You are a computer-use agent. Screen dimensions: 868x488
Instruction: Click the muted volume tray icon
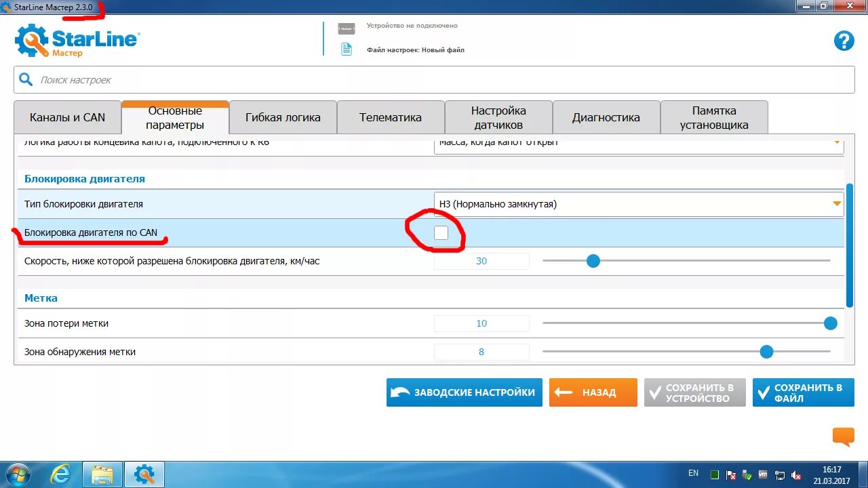point(796,475)
